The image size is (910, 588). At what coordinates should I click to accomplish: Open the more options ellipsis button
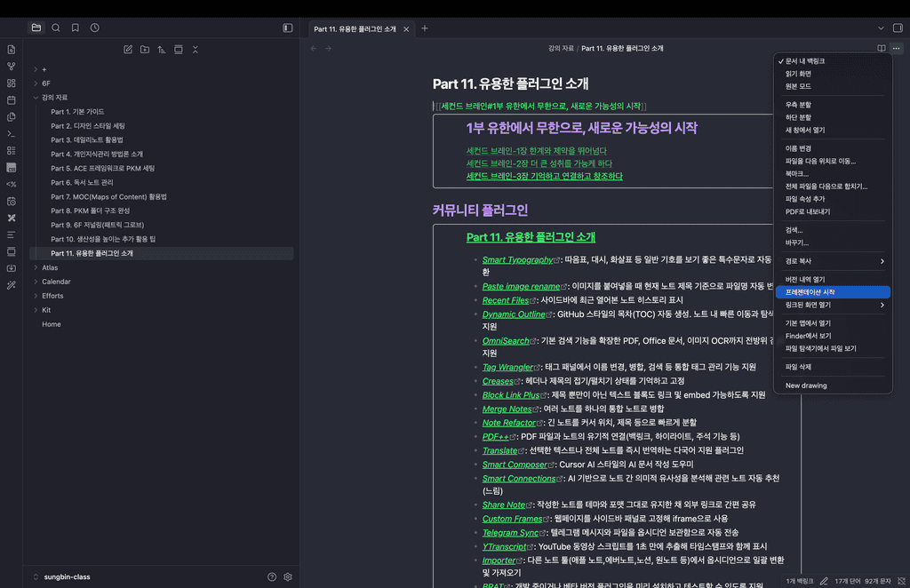(x=897, y=49)
